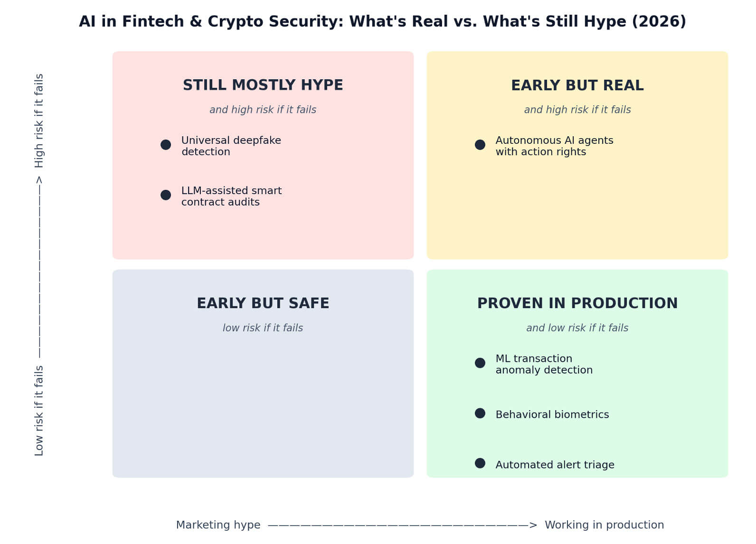Click the chart title about AI in Fintech

[x=382, y=21]
